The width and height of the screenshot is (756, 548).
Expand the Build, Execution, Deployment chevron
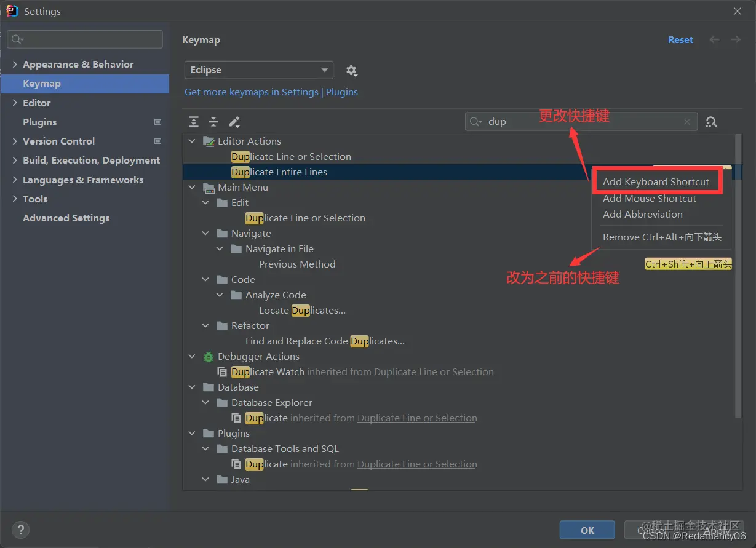[x=15, y=160]
